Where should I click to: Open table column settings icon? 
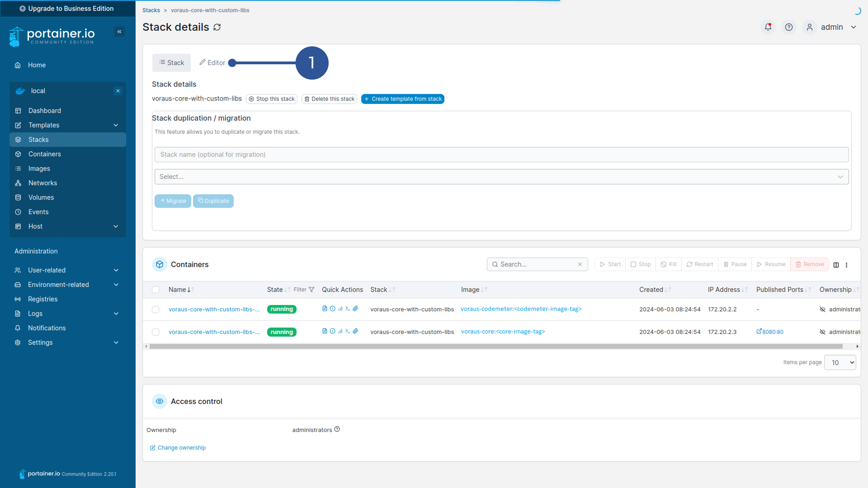(836, 265)
